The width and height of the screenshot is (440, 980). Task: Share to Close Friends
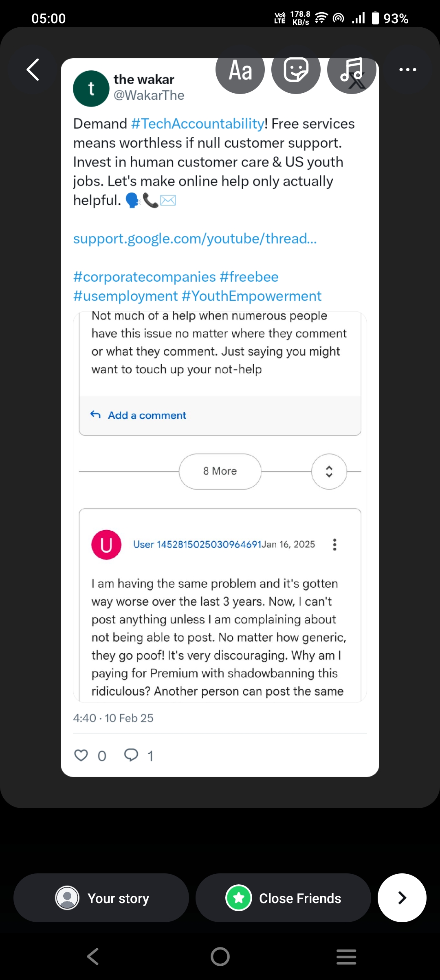283,898
